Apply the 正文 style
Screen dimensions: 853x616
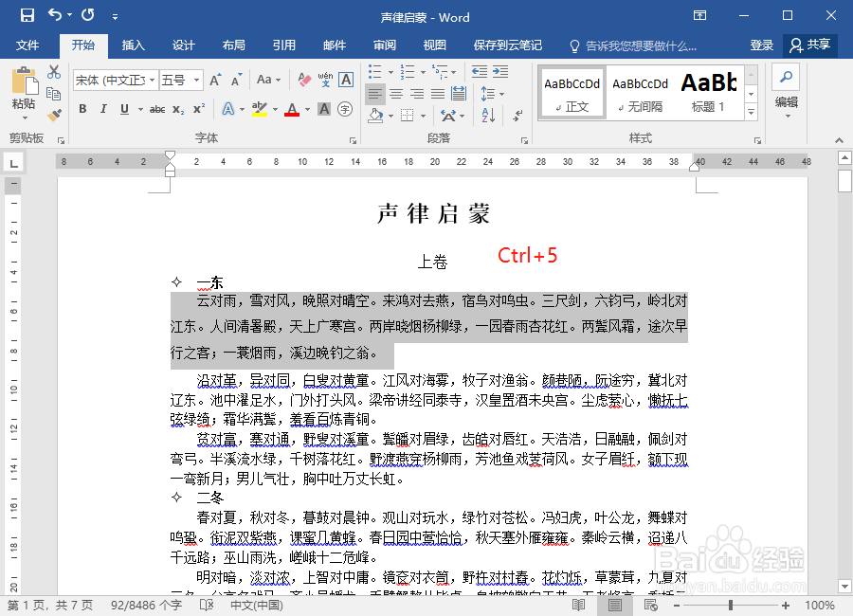tap(572, 93)
